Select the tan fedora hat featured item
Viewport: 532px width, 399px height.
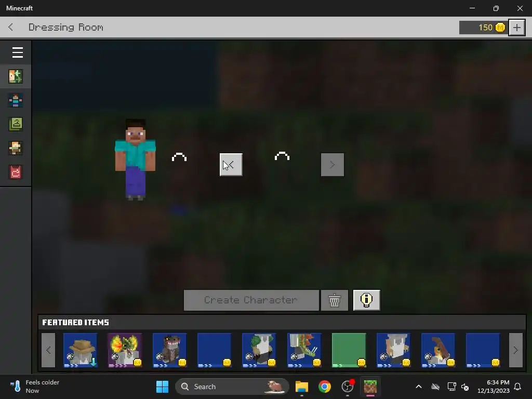tap(81, 350)
